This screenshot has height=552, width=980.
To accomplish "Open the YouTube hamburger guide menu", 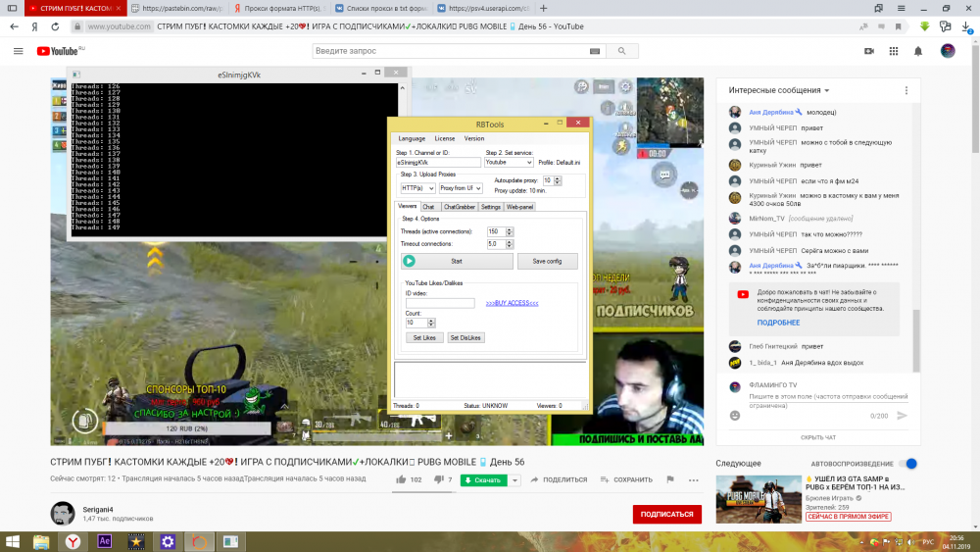I will (x=18, y=50).
